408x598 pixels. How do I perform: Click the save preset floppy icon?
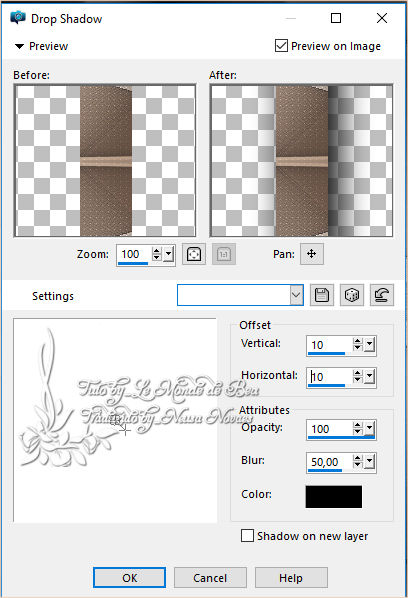[322, 295]
